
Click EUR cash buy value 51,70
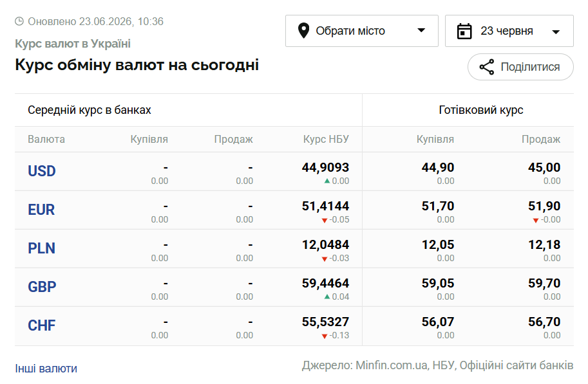(x=438, y=206)
